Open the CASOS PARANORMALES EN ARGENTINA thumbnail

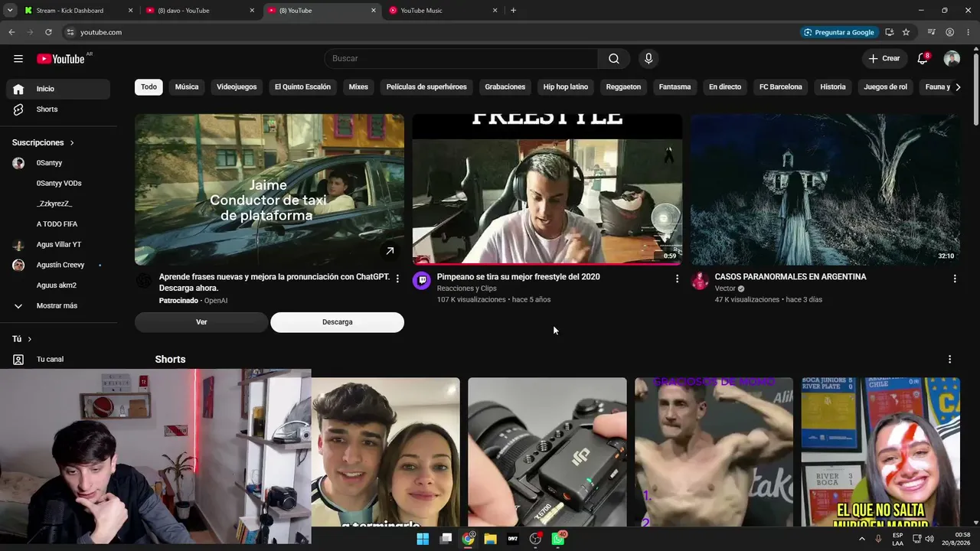[825, 190]
